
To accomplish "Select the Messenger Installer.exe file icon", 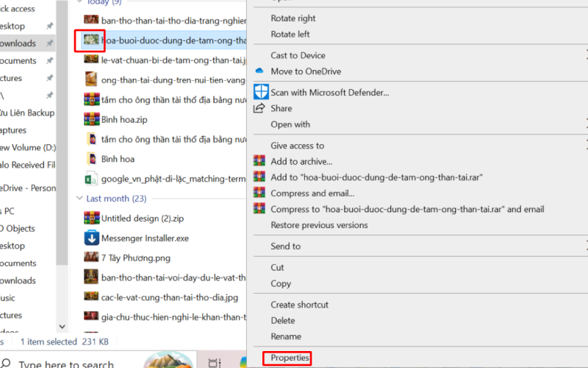I will (x=92, y=238).
